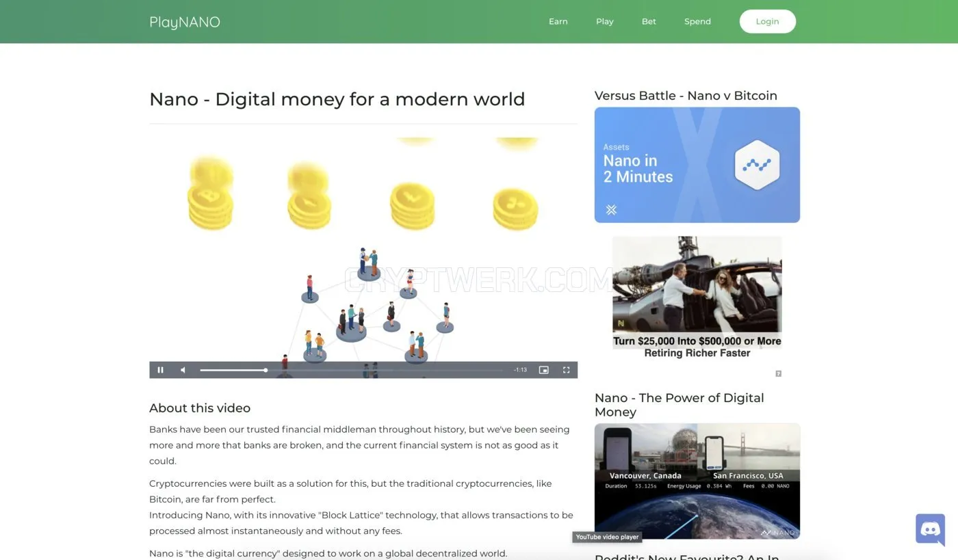Screen dimensions: 958x560
Task: Click the About this video heading
Action: pos(200,408)
